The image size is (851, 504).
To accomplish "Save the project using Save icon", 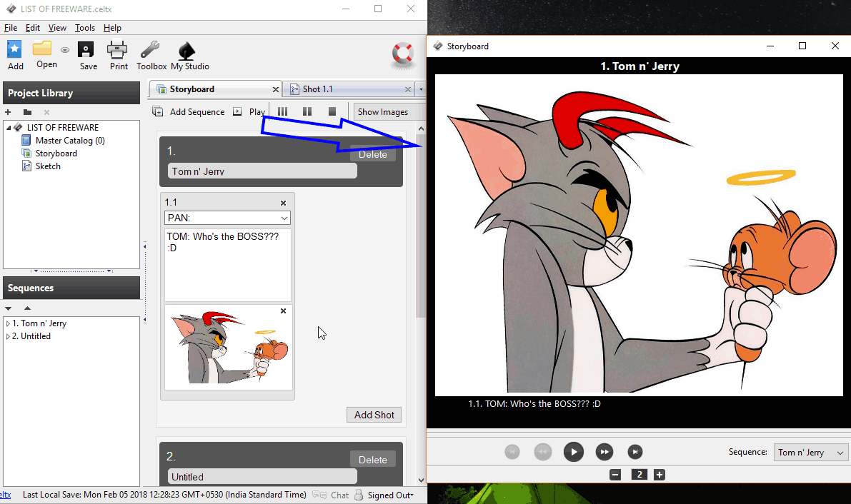I will [86, 50].
